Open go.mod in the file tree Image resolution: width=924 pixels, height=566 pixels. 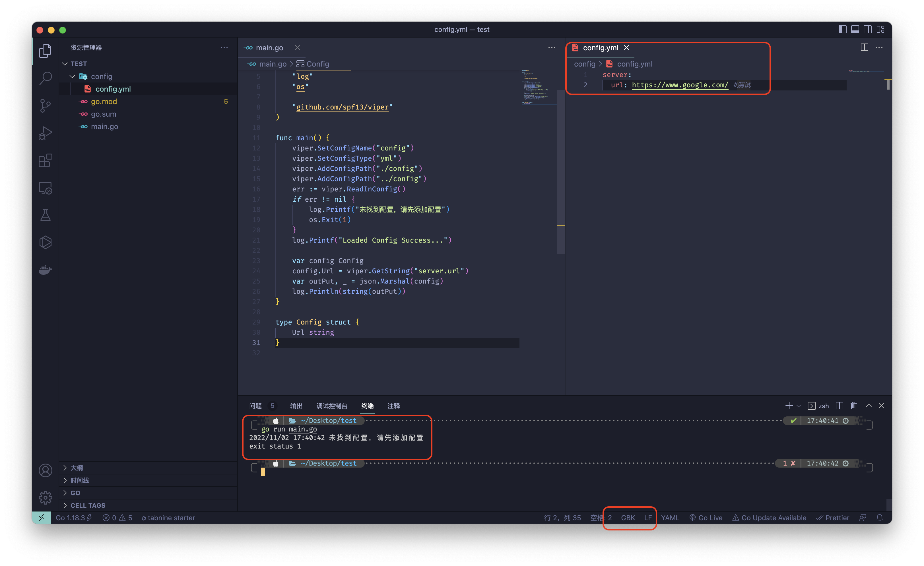(x=104, y=102)
